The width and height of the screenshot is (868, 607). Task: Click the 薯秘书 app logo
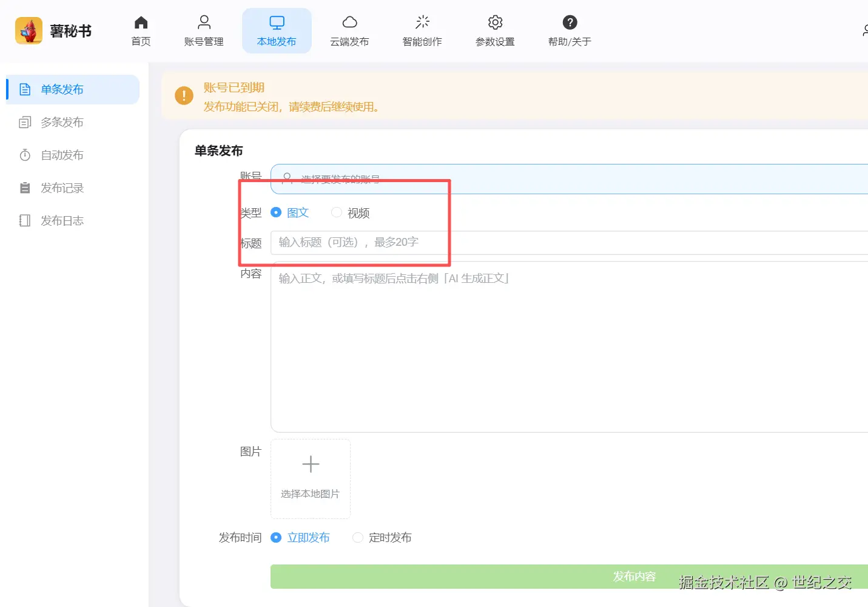click(53, 30)
